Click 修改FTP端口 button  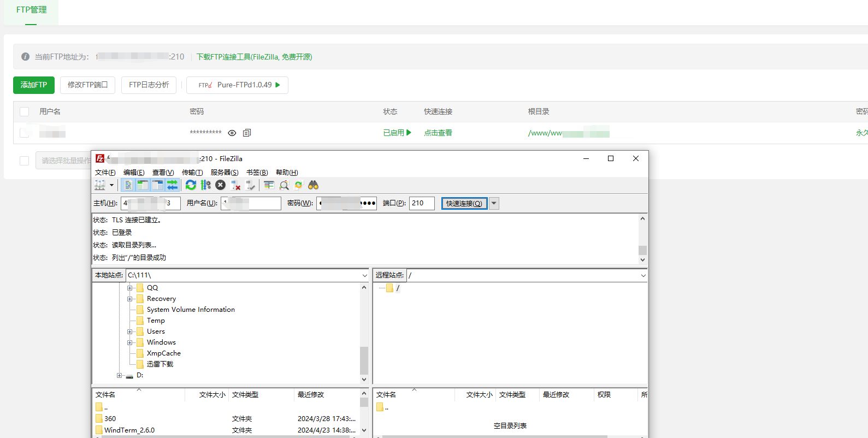(x=87, y=85)
